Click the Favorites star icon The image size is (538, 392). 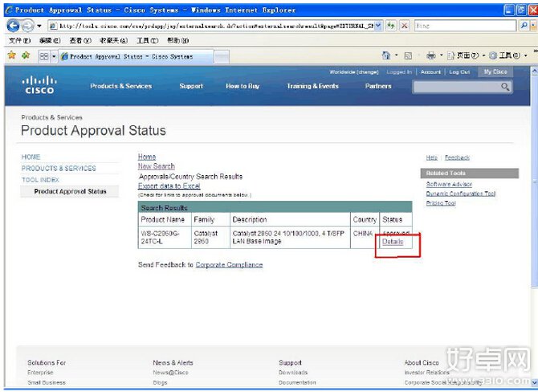click(12, 55)
